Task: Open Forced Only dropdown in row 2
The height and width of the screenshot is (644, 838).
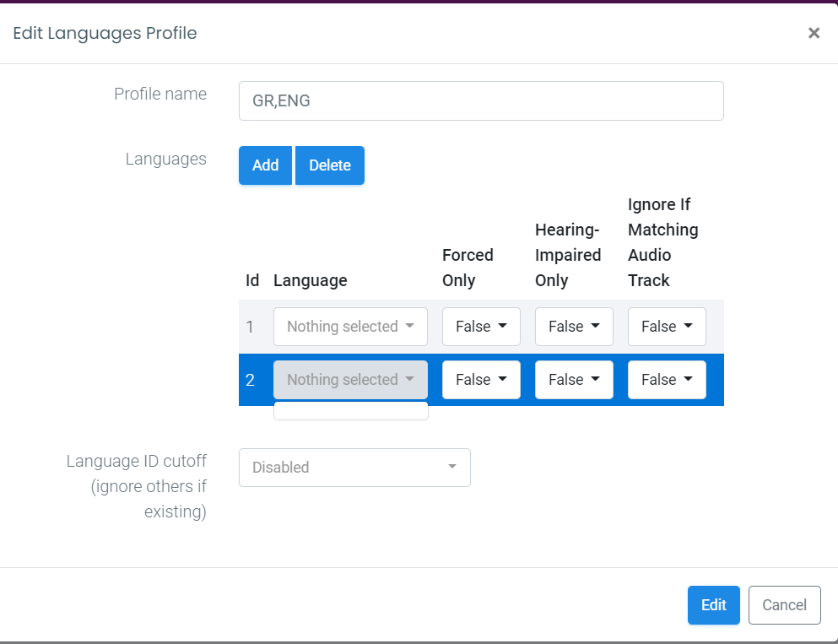Action: (x=481, y=380)
